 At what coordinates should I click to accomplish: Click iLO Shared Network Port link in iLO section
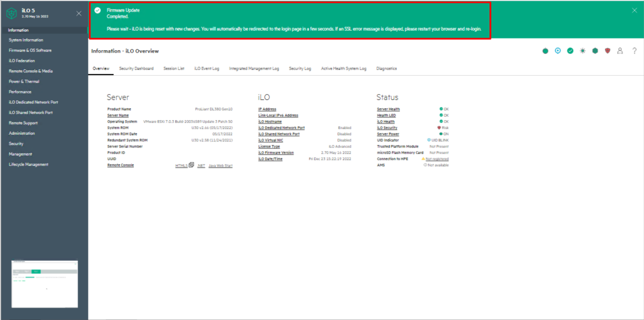279,134
